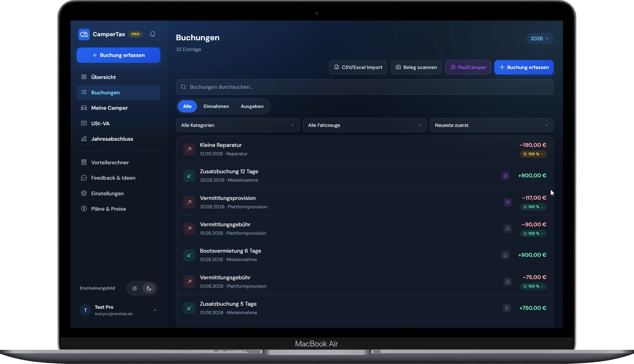This screenshot has height=364, width=634.
Task: Click the T avatar of Test Pro
Action: (85, 310)
